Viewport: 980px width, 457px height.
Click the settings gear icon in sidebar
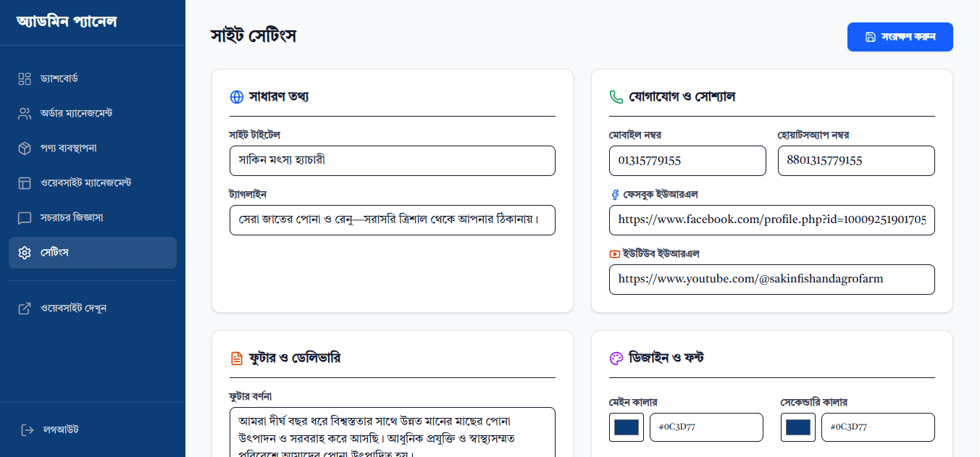click(25, 253)
